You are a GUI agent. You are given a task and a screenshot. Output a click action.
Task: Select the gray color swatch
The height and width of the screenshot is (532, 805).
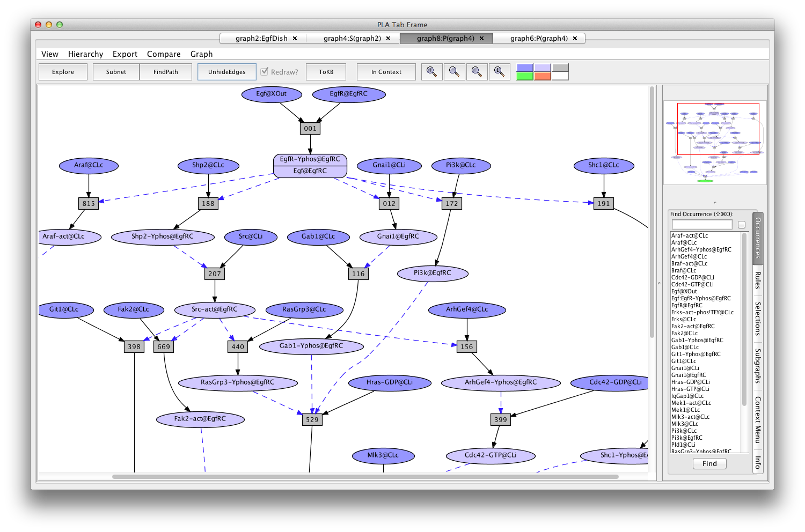pyautogui.click(x=560, y=68)
